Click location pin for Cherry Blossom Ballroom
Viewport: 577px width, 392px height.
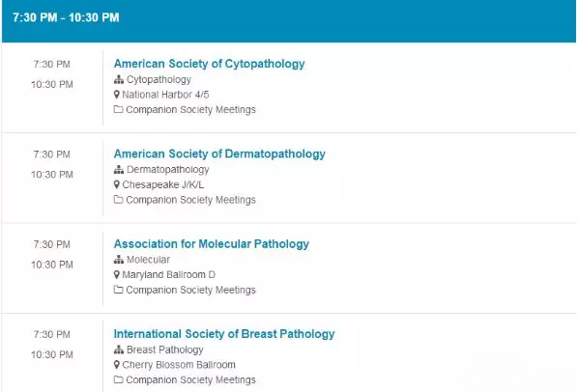pos(117,365)
